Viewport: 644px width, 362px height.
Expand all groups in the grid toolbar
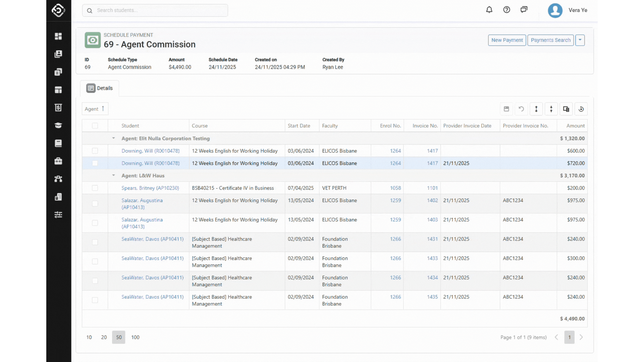tap(536, 109)
